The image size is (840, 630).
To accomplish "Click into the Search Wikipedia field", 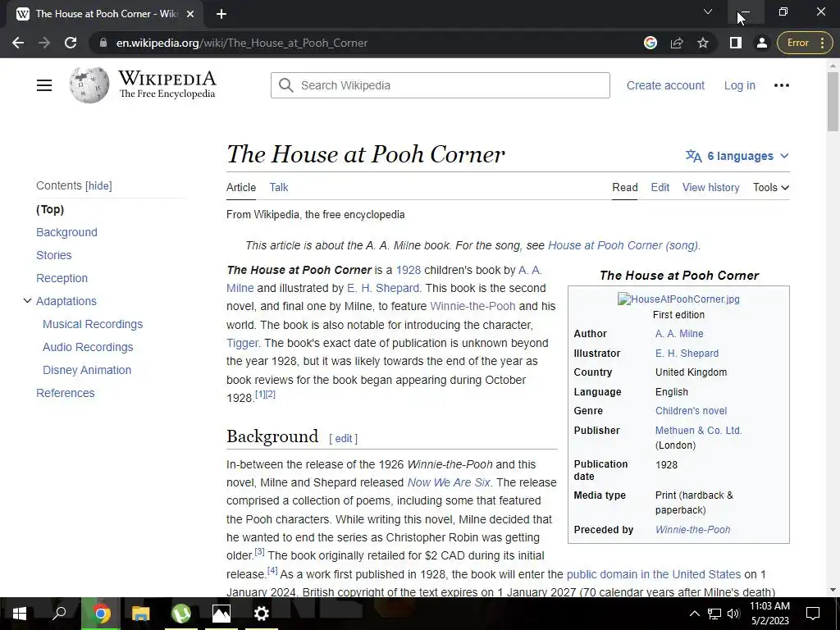I will pyautogui.click(x=441, y=85).
